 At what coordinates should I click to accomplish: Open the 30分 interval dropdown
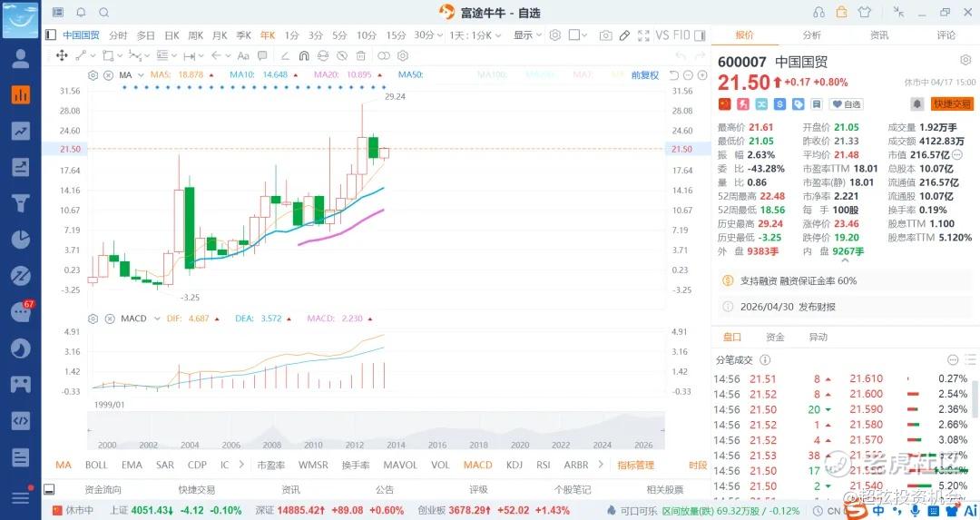tap(426, 35)
